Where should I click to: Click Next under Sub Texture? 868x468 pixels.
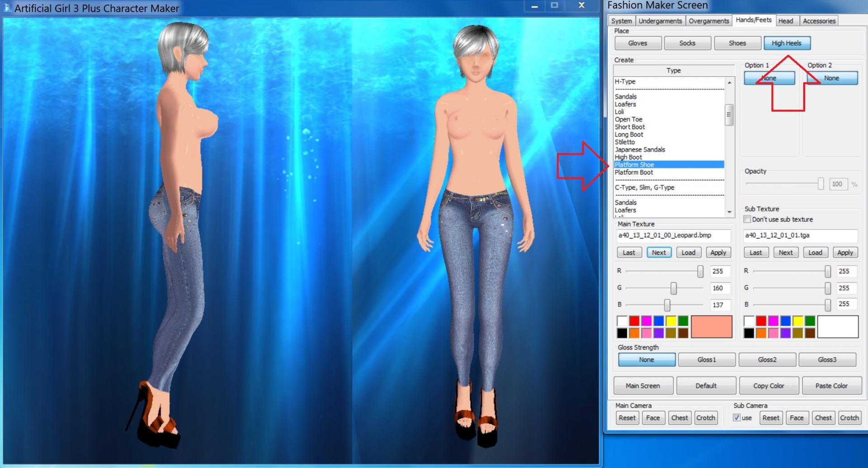[786, 253]
